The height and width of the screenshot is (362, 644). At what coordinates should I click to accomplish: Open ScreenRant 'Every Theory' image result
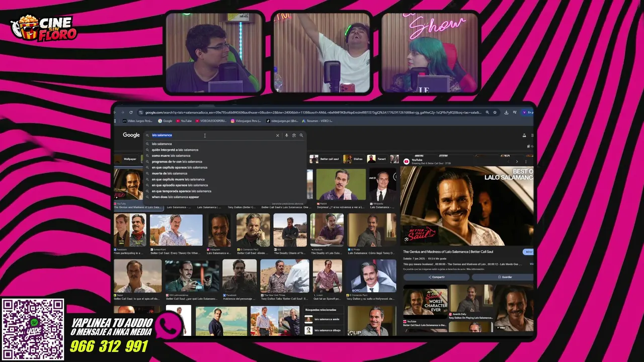pos(176,230)
